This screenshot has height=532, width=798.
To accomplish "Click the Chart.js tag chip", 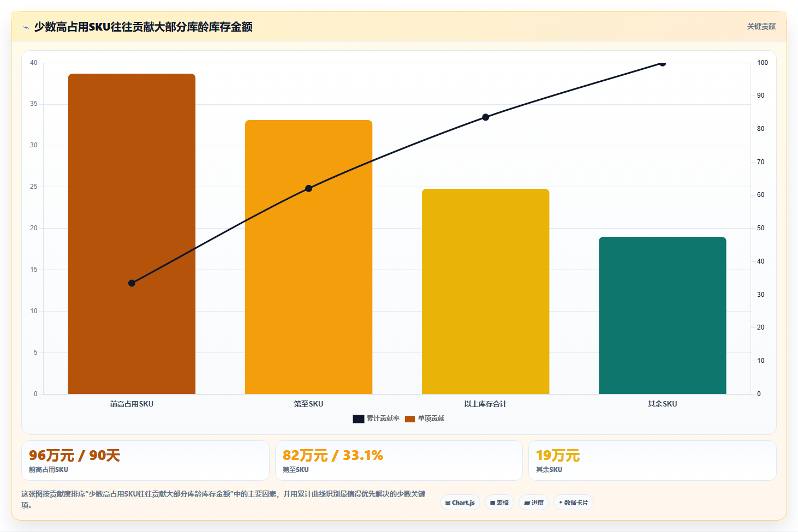I will point(460,503).
